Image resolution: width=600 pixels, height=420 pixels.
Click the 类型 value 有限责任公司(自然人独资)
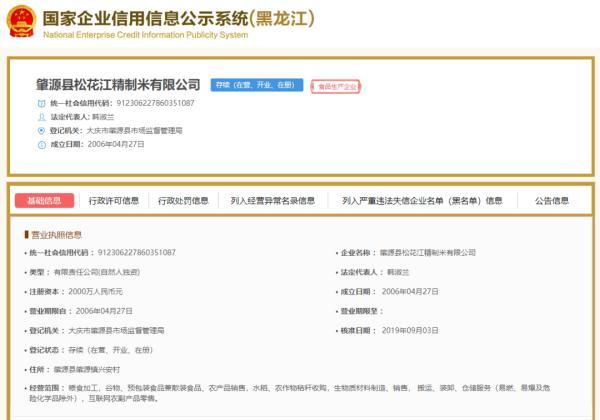point(97,272)
